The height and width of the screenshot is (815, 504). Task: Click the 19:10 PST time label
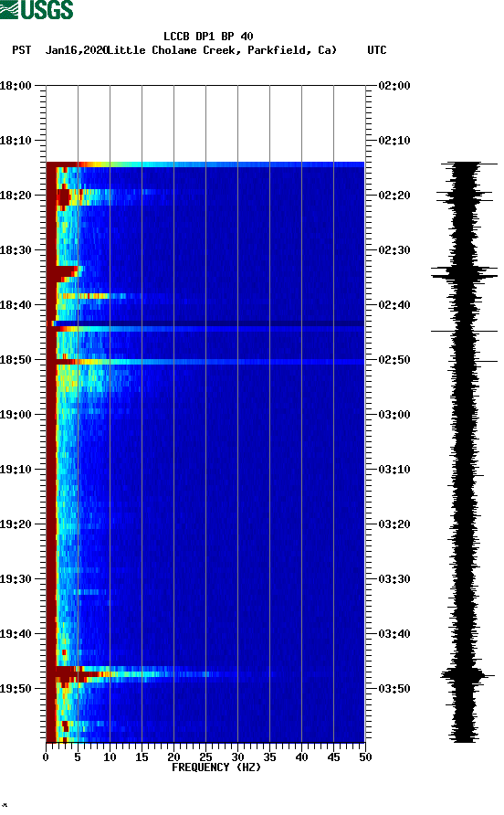tap(16, 470)
